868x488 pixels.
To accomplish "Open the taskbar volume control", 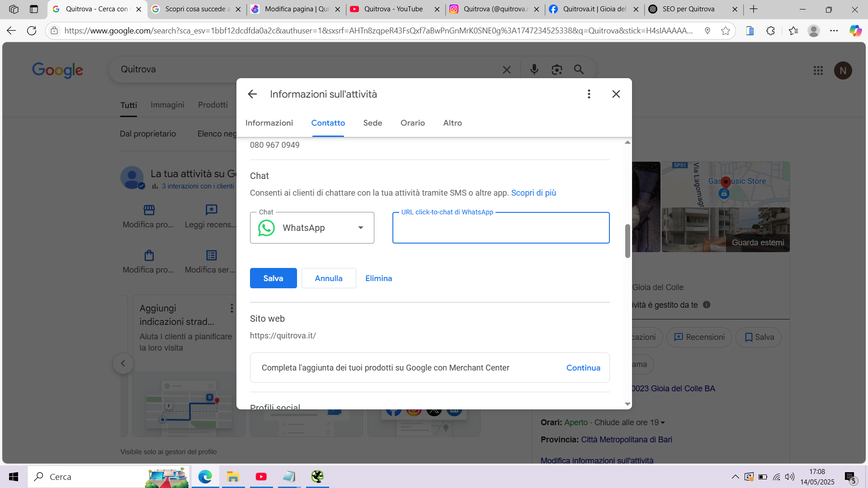I will (x=790, y=477).
